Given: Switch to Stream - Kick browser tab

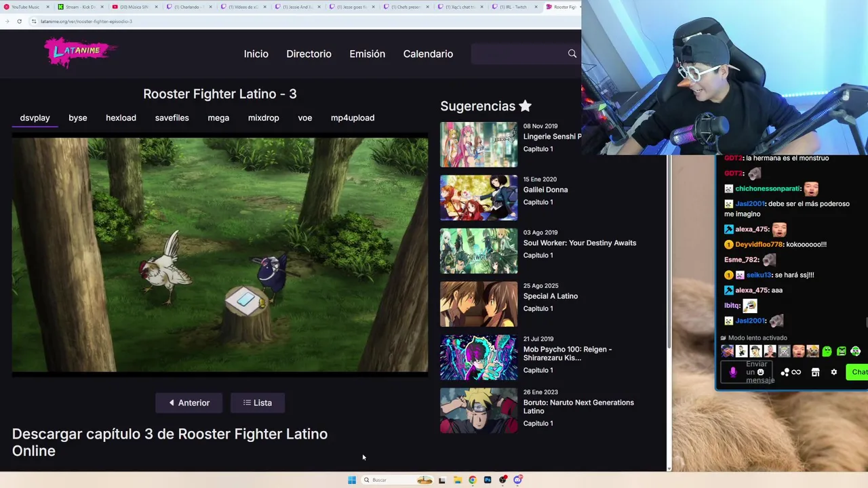Looking at the screenshot, I should click(80, 7).
